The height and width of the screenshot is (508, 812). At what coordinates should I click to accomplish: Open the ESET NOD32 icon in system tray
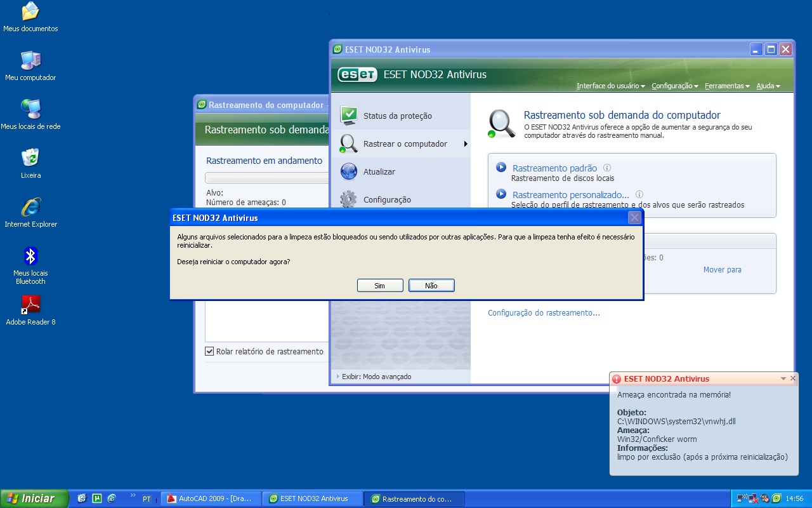(x=775, y=498)
